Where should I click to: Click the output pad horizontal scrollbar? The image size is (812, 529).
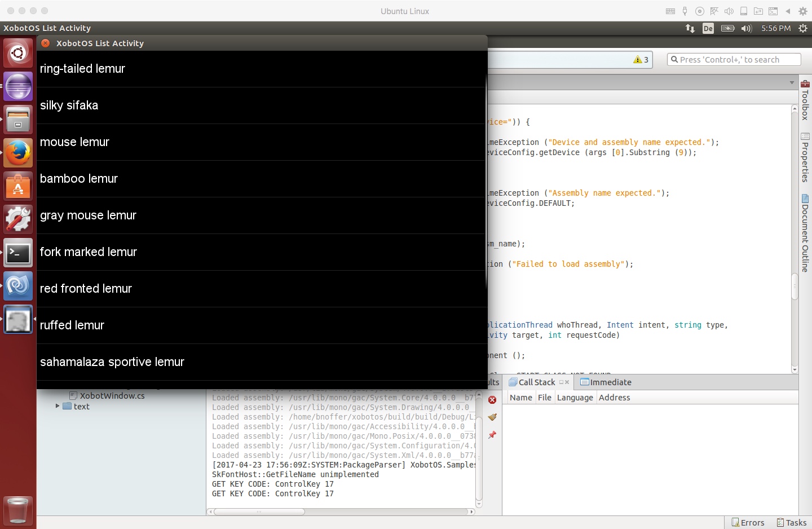pyautogui.click(x=259, y=512)
